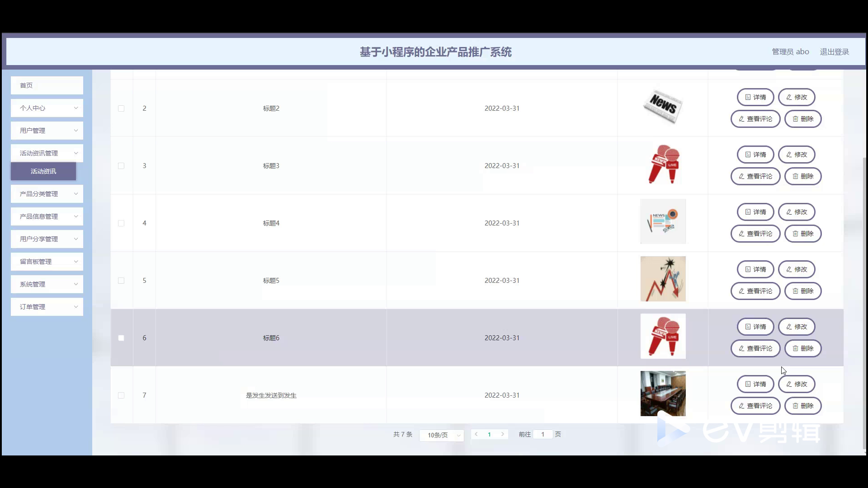This screenshot has width=868, height=488.
Task: Check the checkbox for row 5
Action: pyautogui.click(x=121, y=281)
